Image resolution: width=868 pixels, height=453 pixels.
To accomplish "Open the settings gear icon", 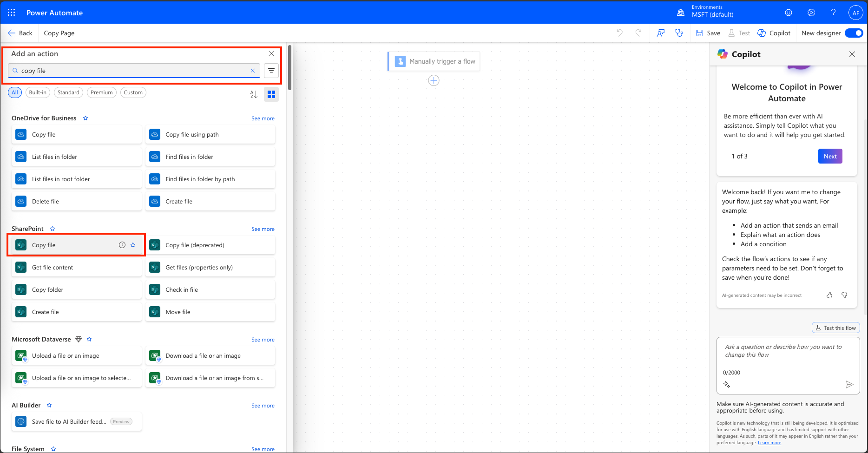I will point(811,13).
